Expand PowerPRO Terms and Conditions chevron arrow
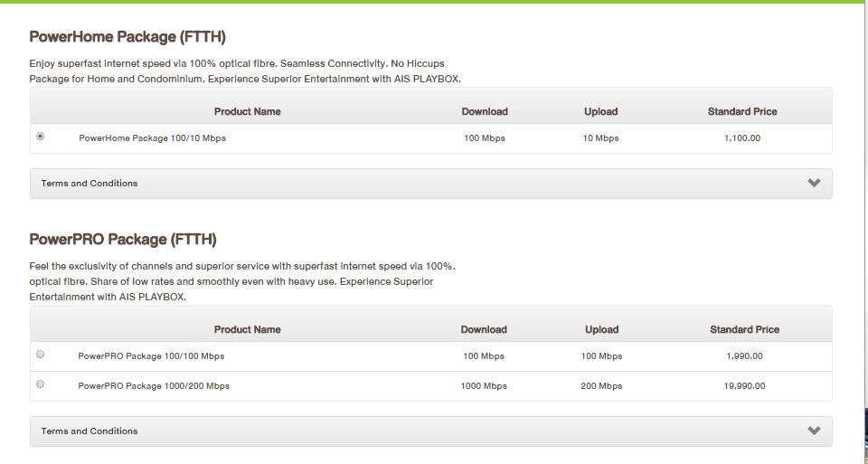 coord(814,431)
